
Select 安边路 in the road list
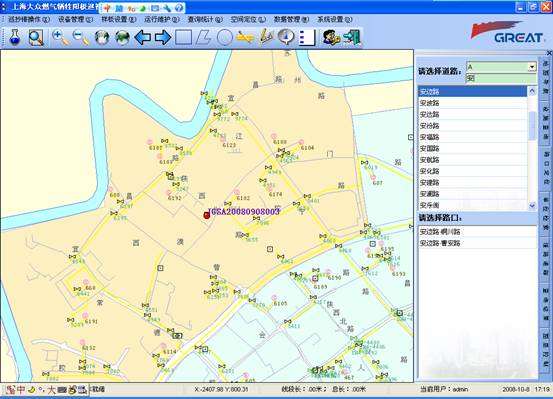pyautogui.click(x=473, y=92)
